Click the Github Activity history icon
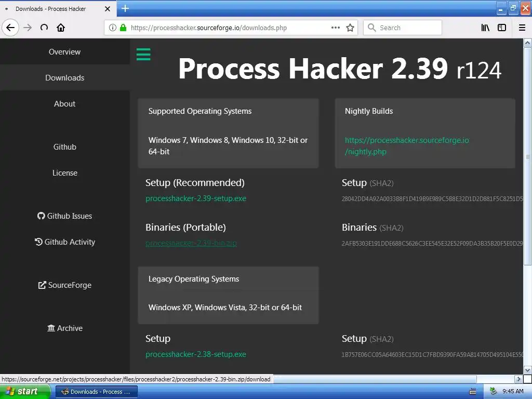Screen dimensions: 532x399 click(x=38, y=242)
